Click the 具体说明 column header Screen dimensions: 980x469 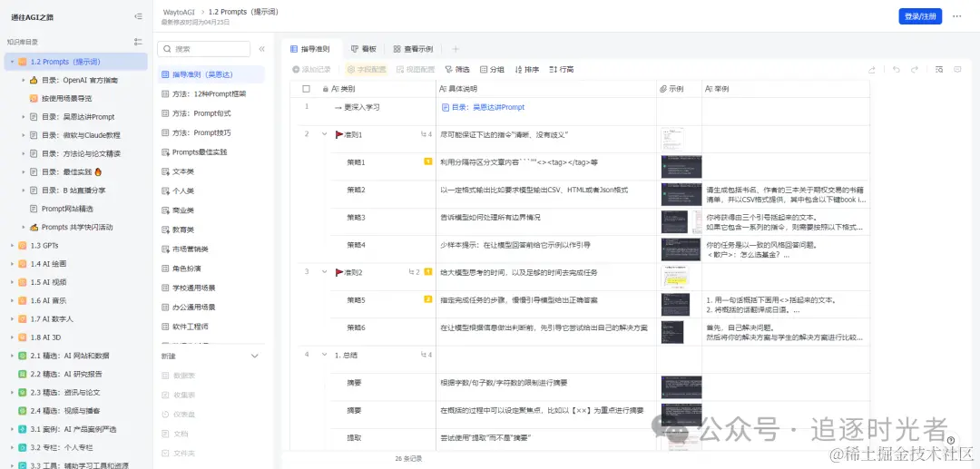click(x=545, y=89)
